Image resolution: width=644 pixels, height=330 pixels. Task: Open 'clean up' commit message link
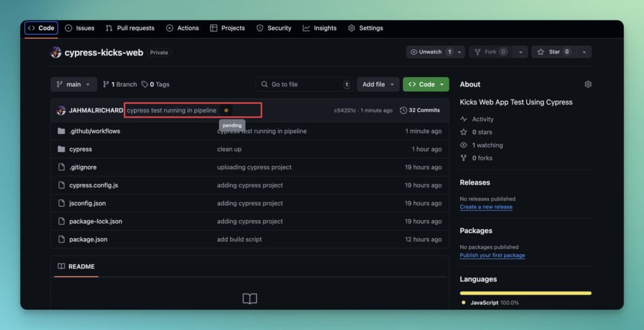pyautogui.click(x=229, y=149)
